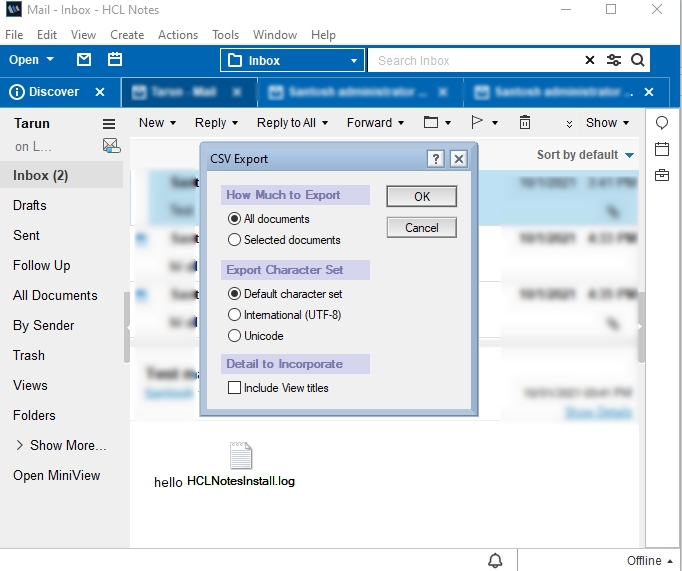Open the Actions menu
682x571 pixels.
[178, 35]
